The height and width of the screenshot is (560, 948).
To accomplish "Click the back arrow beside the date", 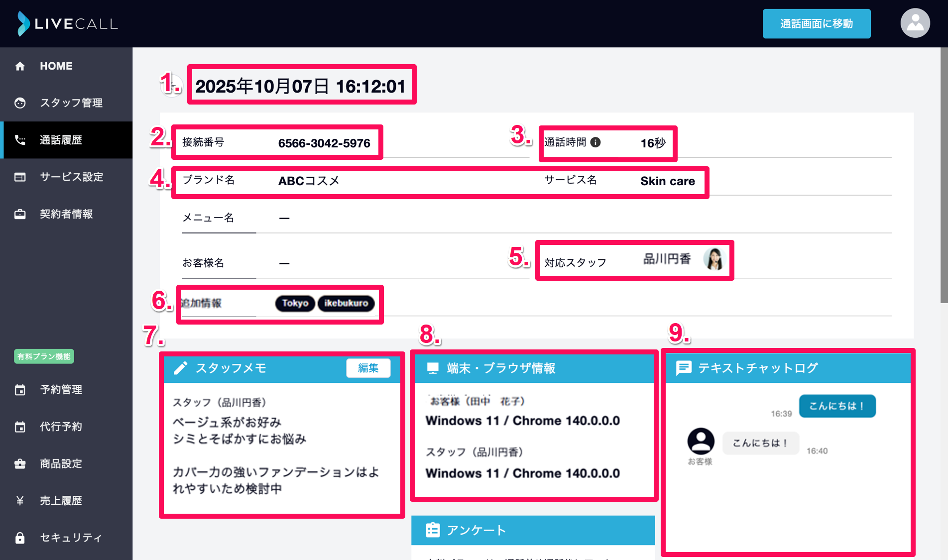I will (173, 86).
